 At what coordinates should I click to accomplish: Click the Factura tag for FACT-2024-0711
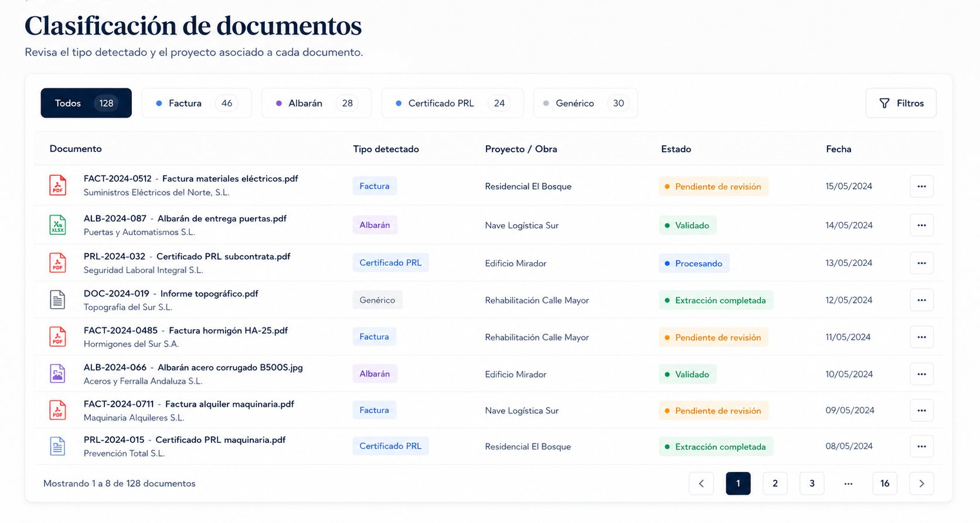[375, 410]
